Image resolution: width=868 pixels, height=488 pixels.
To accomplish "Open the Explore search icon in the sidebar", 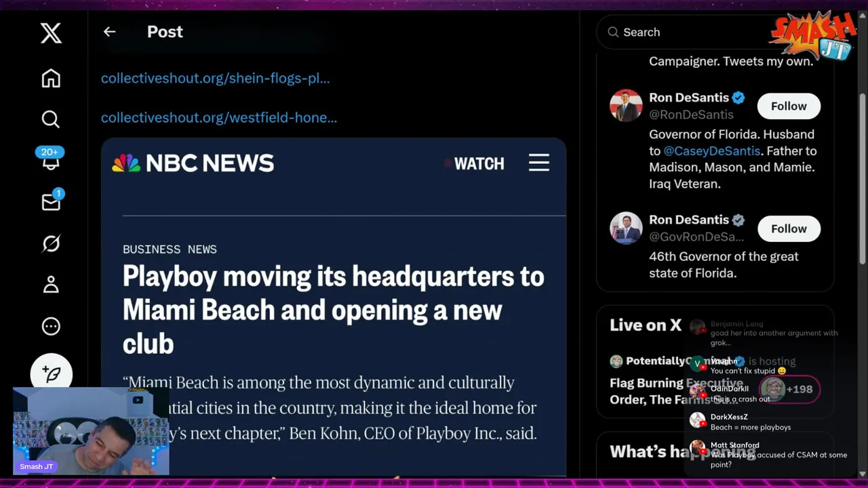I will pos(51,119).
